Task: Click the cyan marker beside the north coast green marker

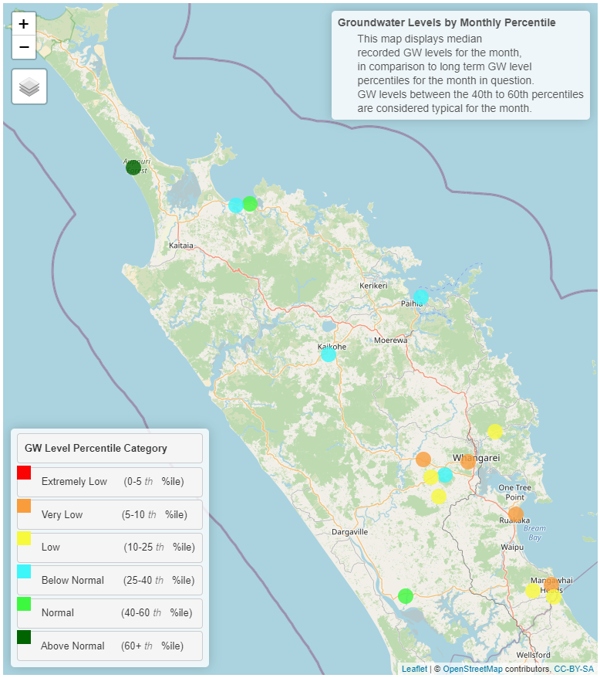Action: click(236, 205)
